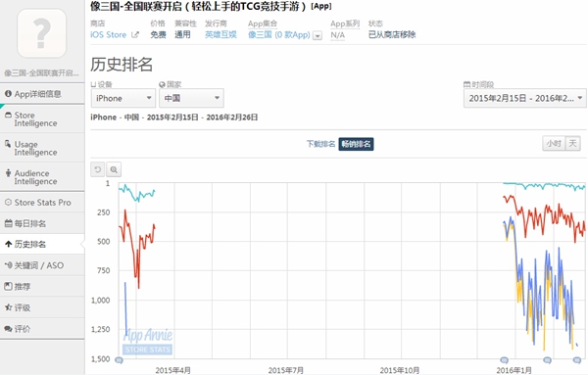588x375 pixels.
Task: Open App详细信息 info item in sidebar
Action: 42,94
